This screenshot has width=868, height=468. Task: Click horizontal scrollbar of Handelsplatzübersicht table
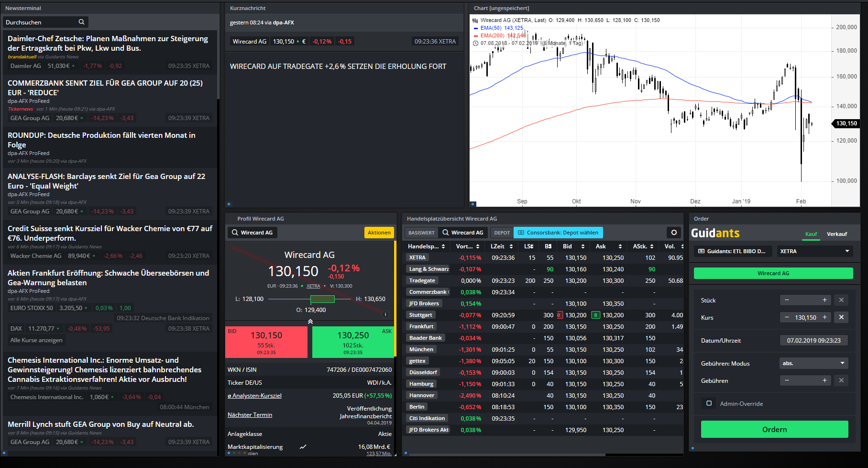point(507,455)
